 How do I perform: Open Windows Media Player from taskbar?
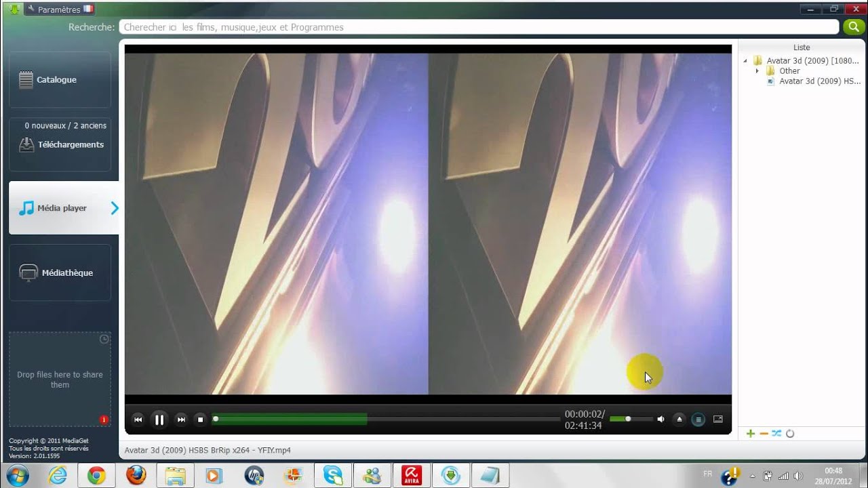click(x=214, y=476)
